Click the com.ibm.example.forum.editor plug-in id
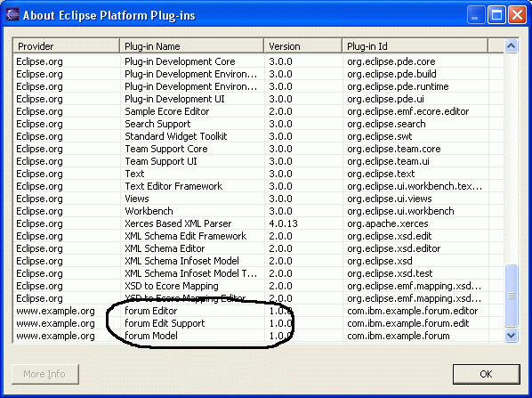The image size is (532, 398). (412, 311)
